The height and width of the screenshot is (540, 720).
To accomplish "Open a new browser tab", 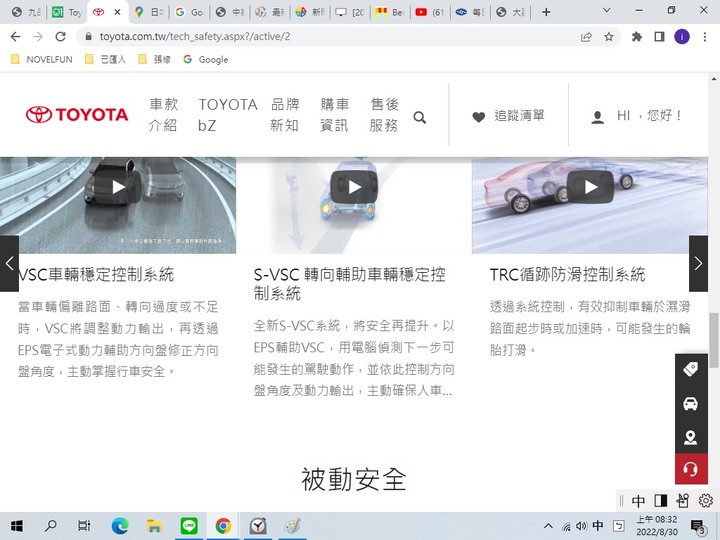I will click(546, 12).
